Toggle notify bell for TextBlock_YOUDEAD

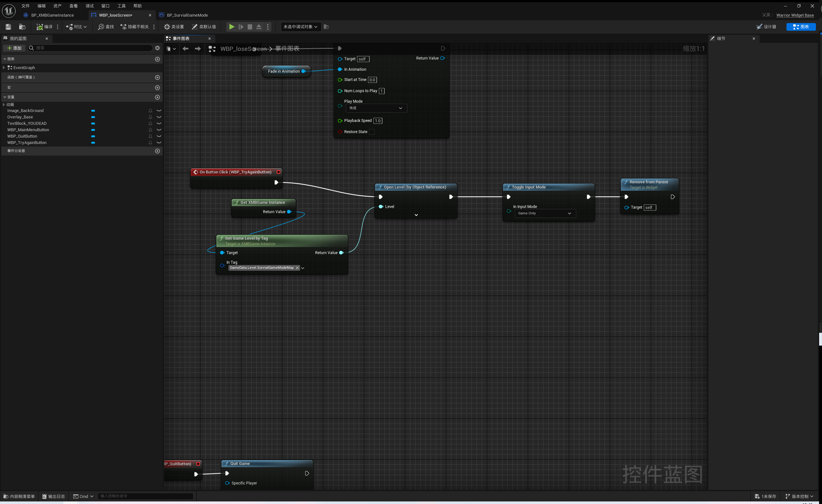click(150, 124)
